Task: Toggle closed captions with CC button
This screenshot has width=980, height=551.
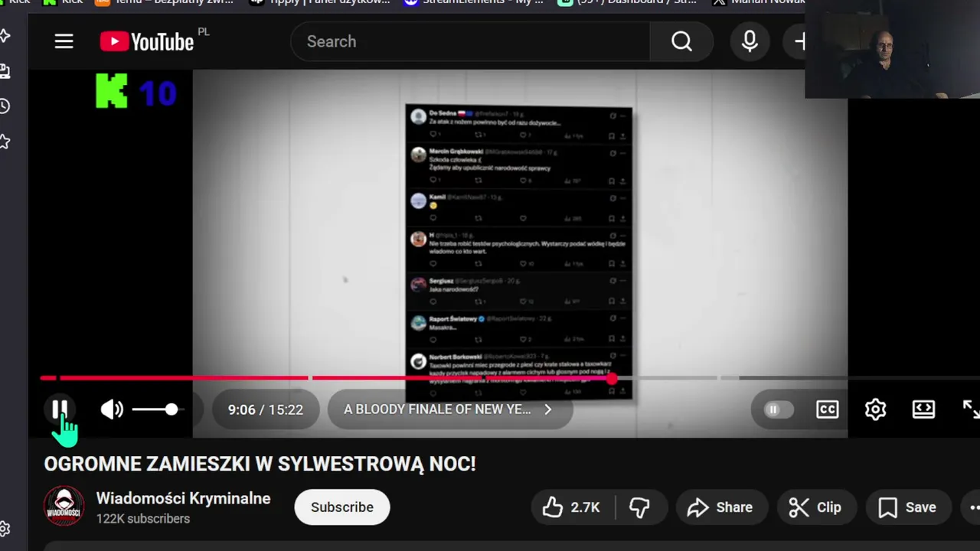Action: (827, 409)
